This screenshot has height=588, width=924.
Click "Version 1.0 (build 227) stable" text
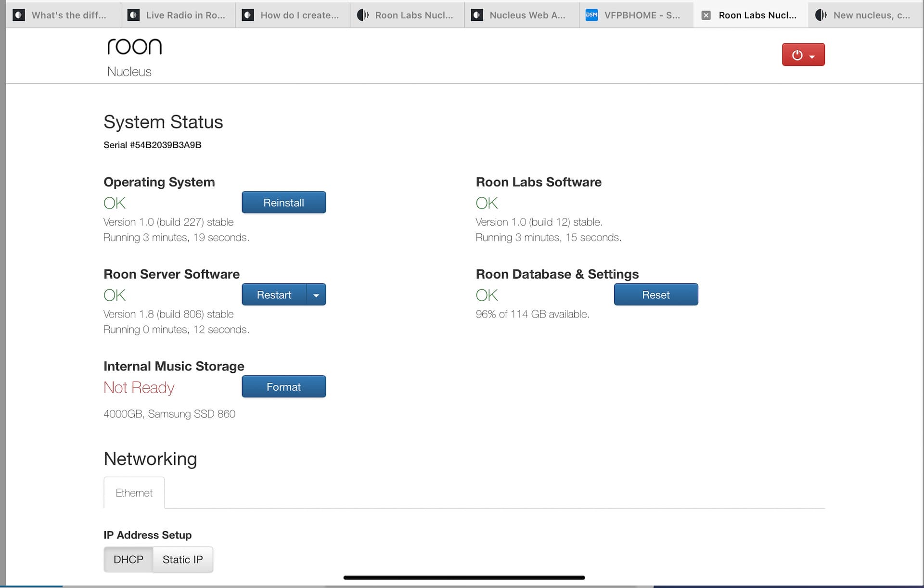click(168, 222)
